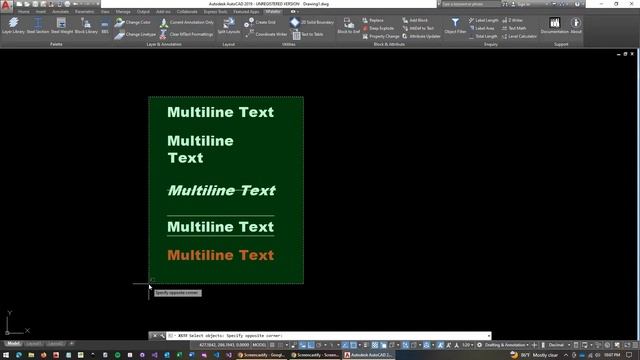Click the search keyword or phrase field
640x360 pixels.
tap(471, 4)
